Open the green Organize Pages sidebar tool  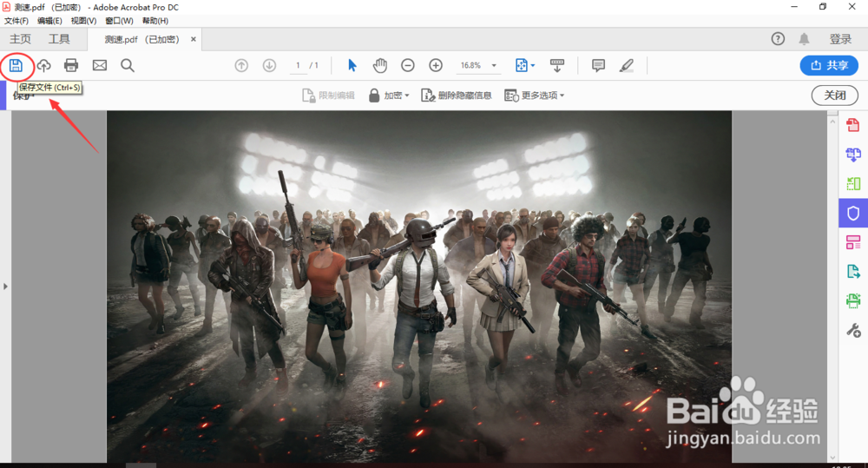[853, 183]
